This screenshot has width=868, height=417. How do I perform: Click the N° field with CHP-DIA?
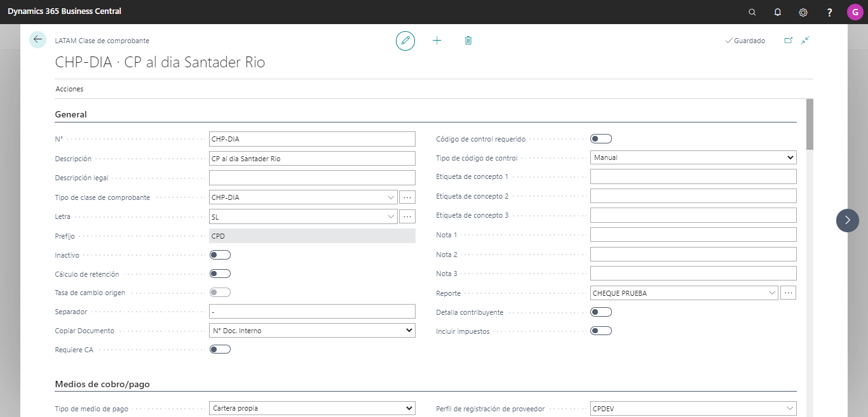312,139
